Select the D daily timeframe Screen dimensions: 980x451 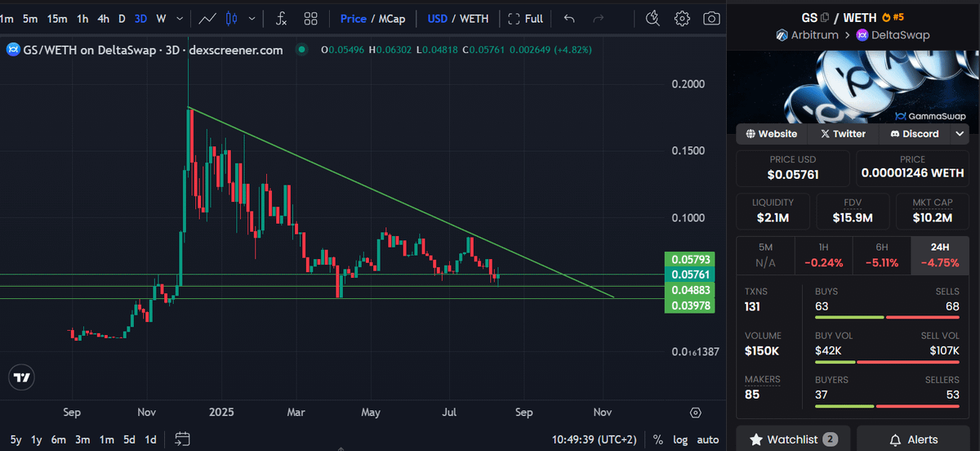coord(122,18)
